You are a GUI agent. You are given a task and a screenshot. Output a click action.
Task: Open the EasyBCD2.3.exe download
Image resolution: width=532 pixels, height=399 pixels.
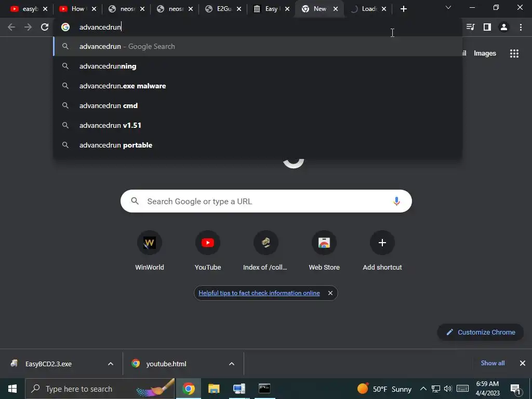click(x=48, y=364)
